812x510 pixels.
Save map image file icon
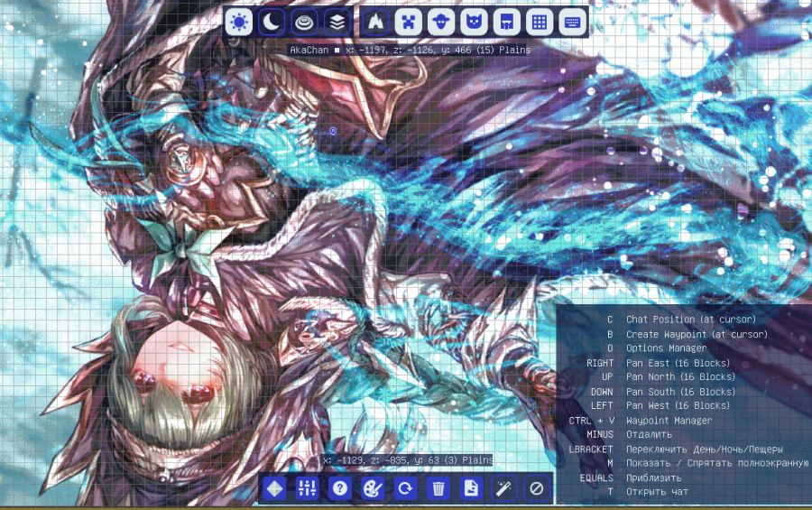[x=471, y=488]
